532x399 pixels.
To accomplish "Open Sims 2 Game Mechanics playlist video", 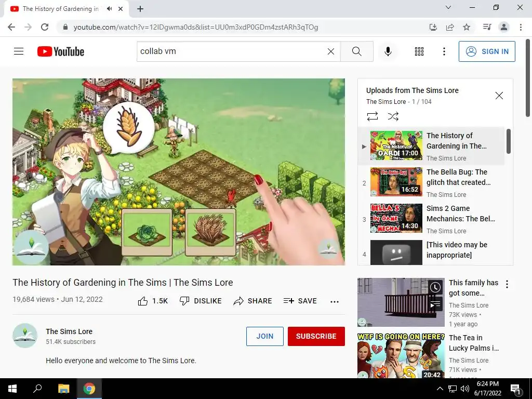I will [x=431, y=219].
